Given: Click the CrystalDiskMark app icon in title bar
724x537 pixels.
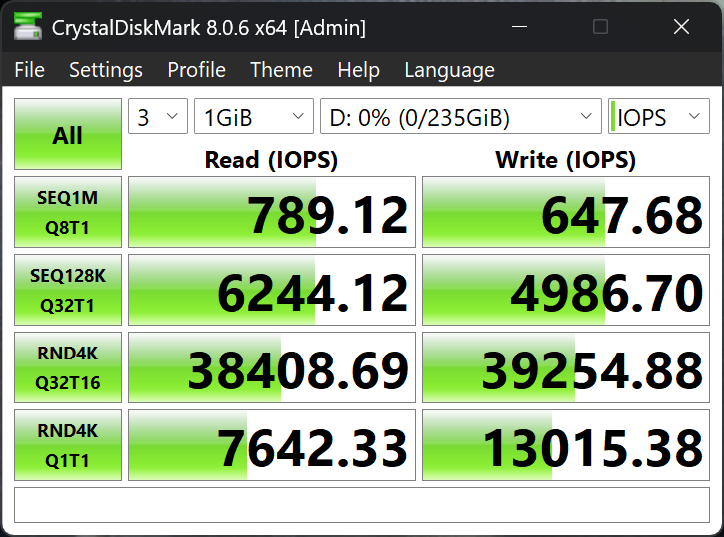Looking at the screenshot, I should 28,27.
